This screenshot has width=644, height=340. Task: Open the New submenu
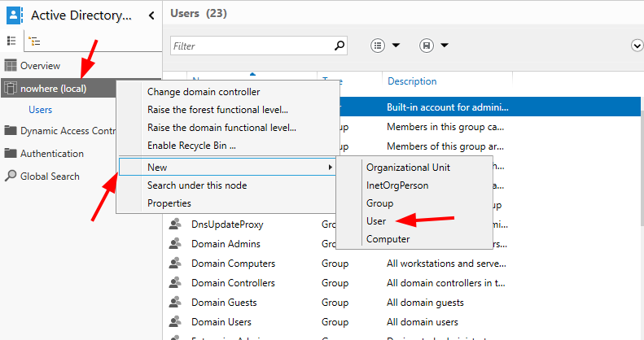[227, 168]
